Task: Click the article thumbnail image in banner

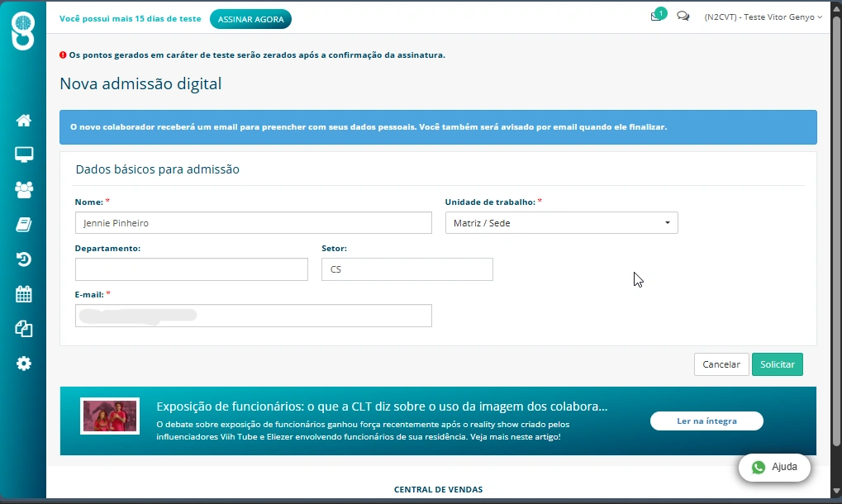Action: pyautogui.click(x=110, y=416)
